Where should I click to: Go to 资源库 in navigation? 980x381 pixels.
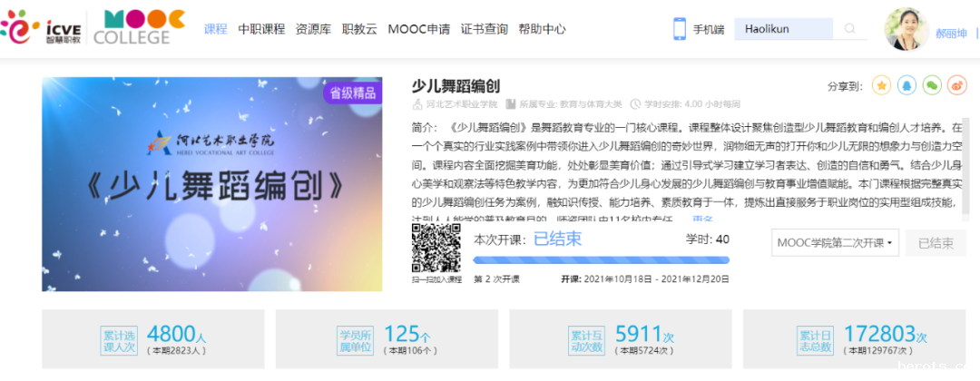pos(313,29)
